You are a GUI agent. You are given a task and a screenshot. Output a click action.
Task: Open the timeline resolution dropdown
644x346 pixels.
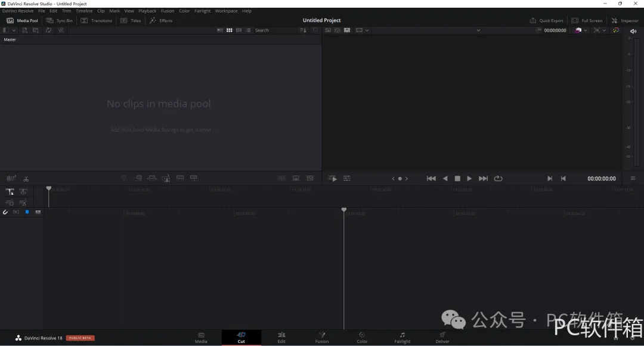tap(600, 30)
